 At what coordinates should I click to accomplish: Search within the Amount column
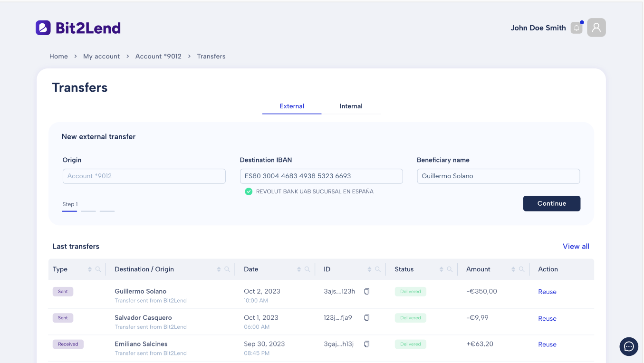(521, 269)
